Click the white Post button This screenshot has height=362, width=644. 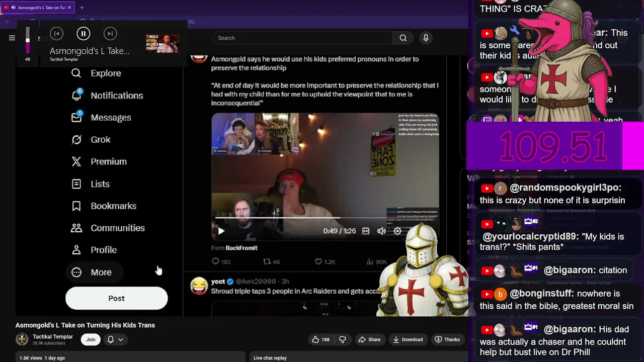pos(116,298)
